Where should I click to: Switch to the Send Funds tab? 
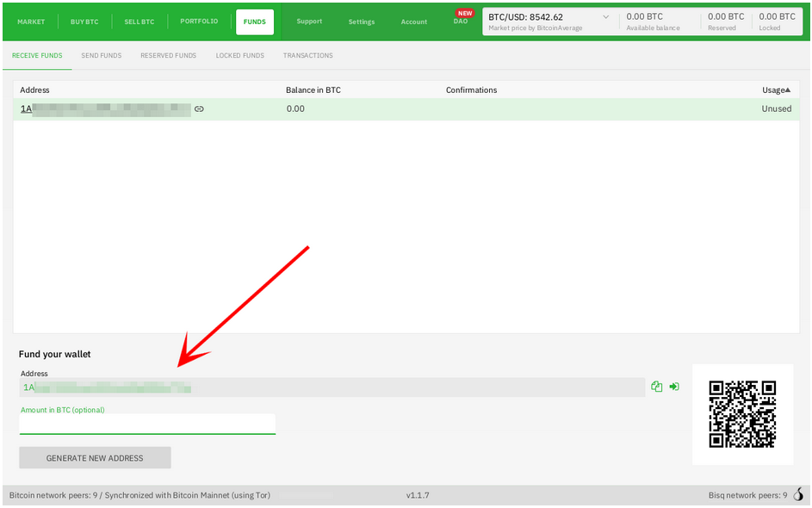[101, 56]
